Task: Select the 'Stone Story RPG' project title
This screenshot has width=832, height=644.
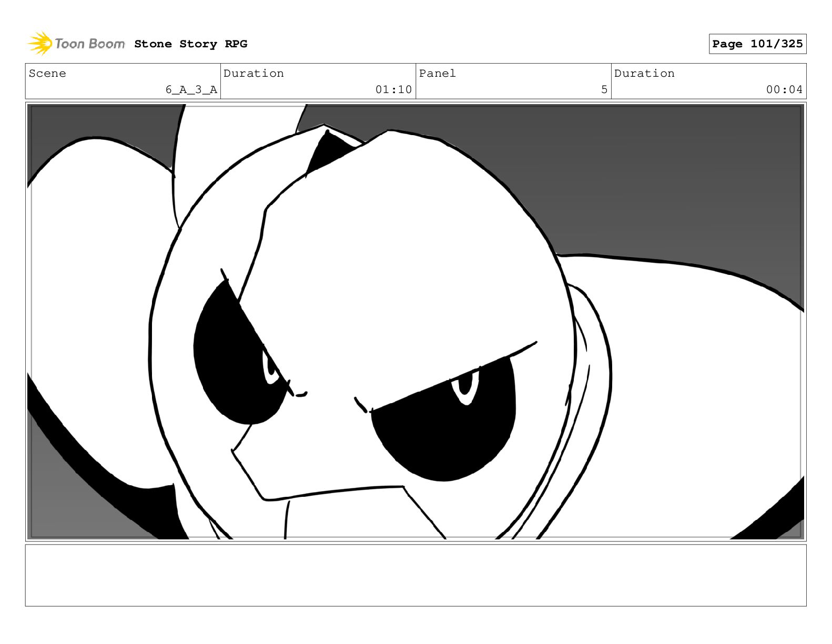Action: [191, 44]
